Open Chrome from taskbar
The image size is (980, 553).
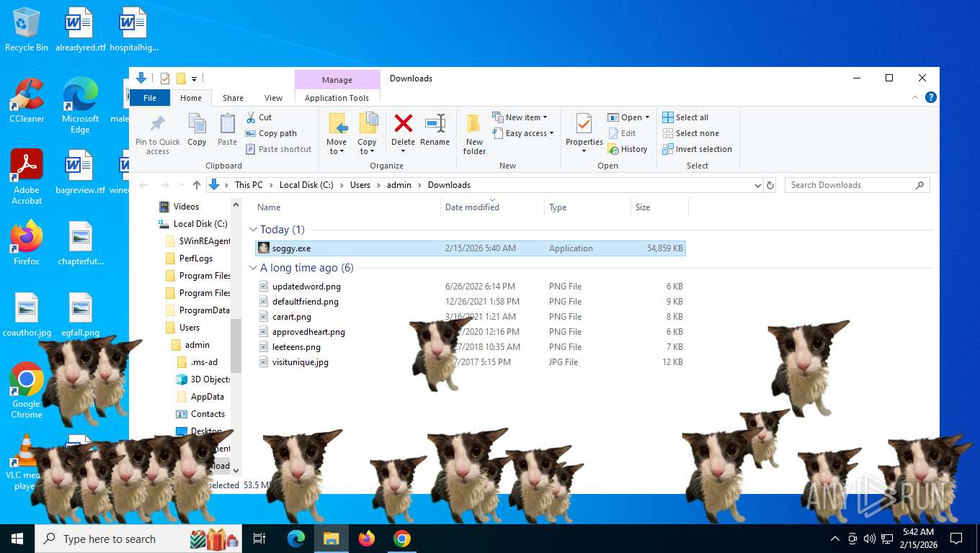402,539
